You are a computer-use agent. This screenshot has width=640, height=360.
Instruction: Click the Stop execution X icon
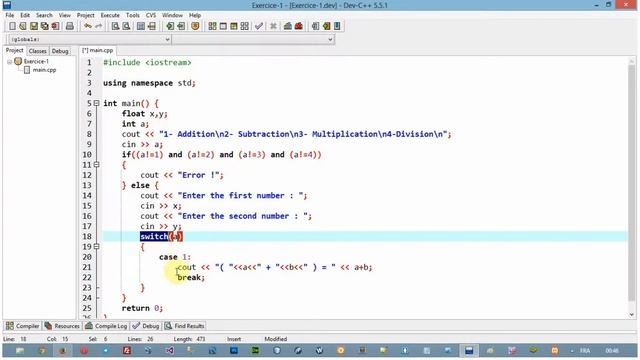pos(273,26)
